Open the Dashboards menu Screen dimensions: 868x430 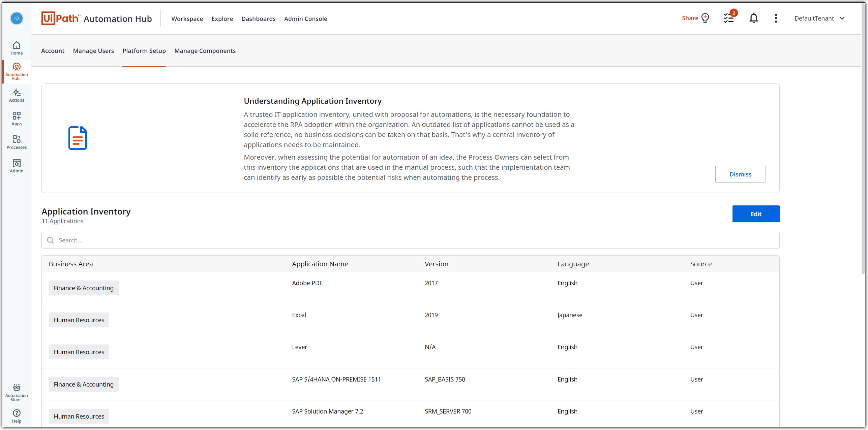point(259,19)
